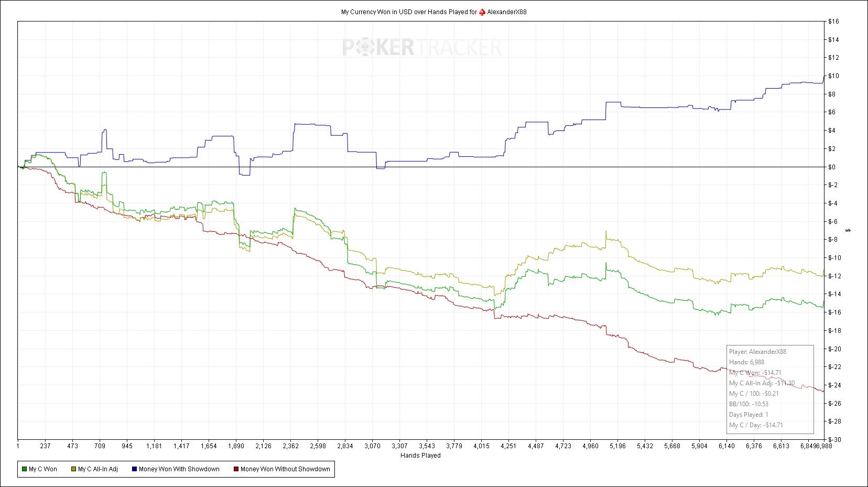Click the blue With Showdown legend swatch
Image resolution: width=868 pixels, height=487 pixels.
click(x=134, y=469)
